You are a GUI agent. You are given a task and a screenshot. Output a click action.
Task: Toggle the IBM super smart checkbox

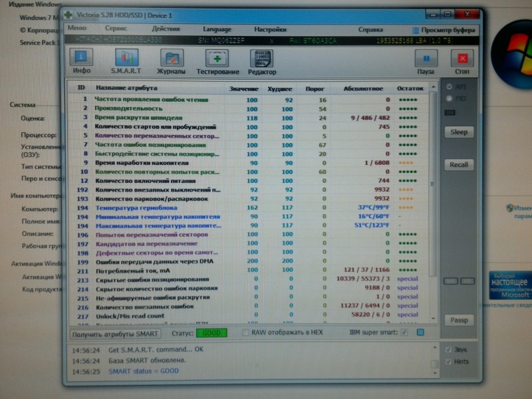click(404, 332)
